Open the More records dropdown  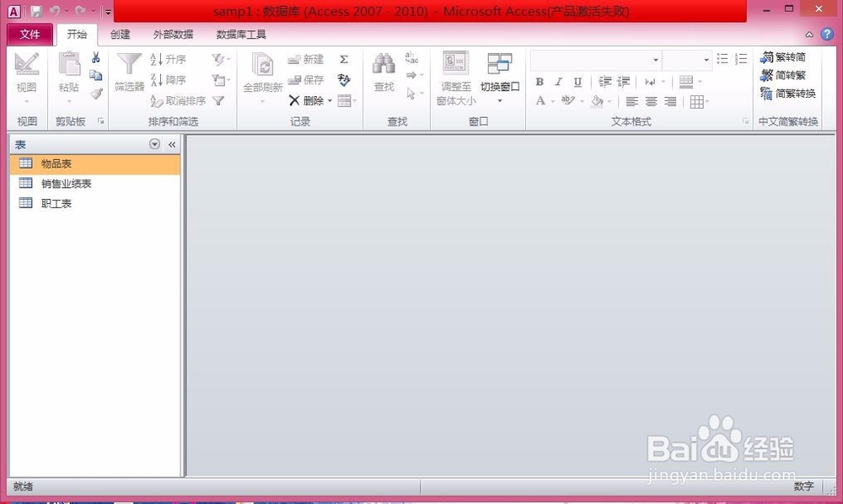[346, 101]
